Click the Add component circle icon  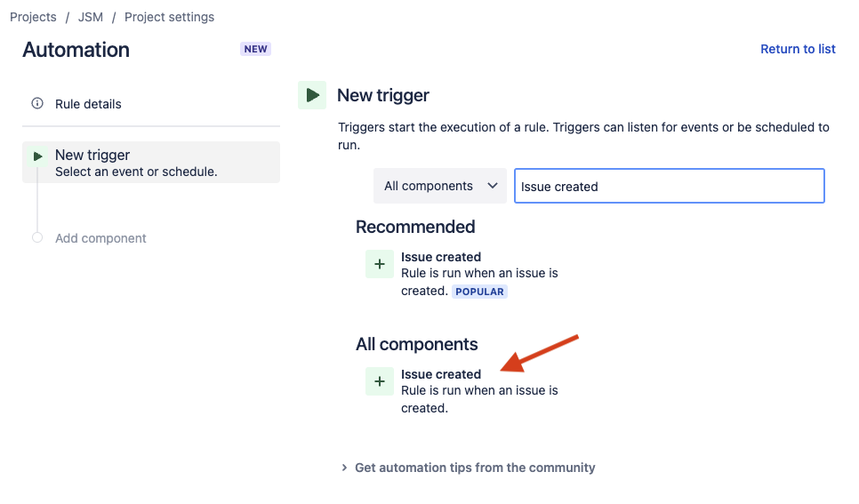(37, 238)
